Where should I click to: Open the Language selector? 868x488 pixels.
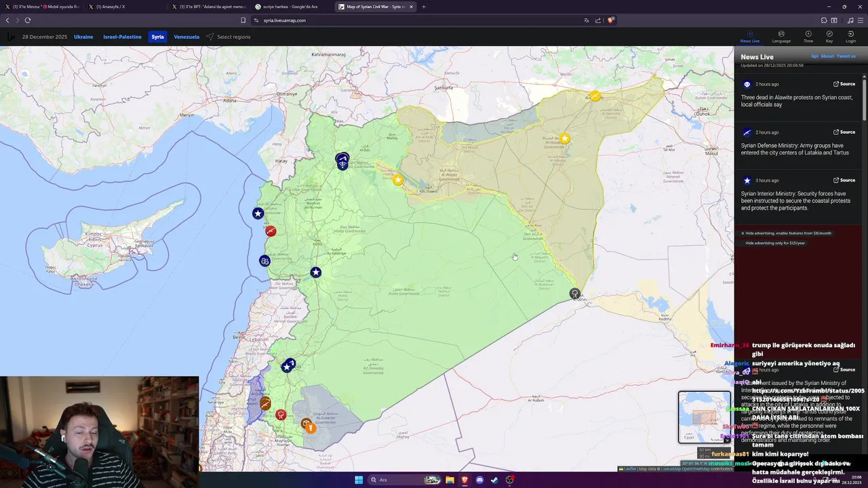781,37
